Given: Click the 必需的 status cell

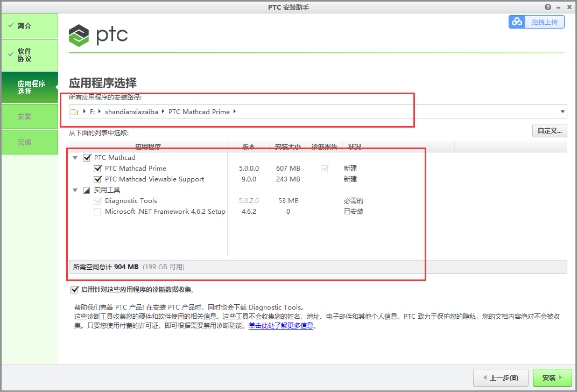Looking at the screenshot, I should pyautogui.click(x=354, y=201).
